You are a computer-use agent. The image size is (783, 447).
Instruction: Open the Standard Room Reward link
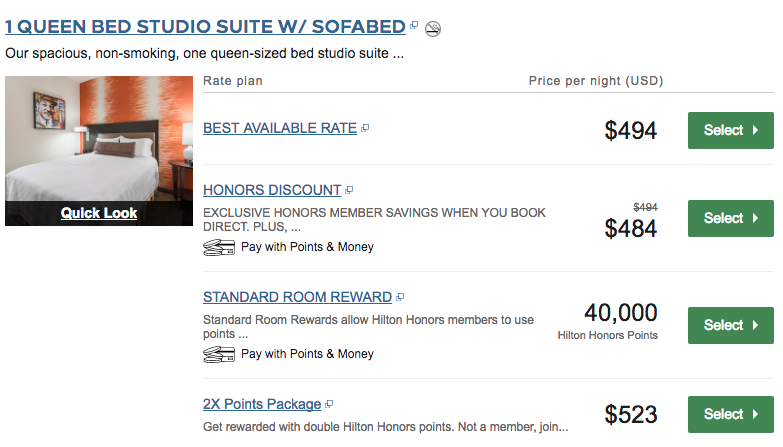coord(297,297)
